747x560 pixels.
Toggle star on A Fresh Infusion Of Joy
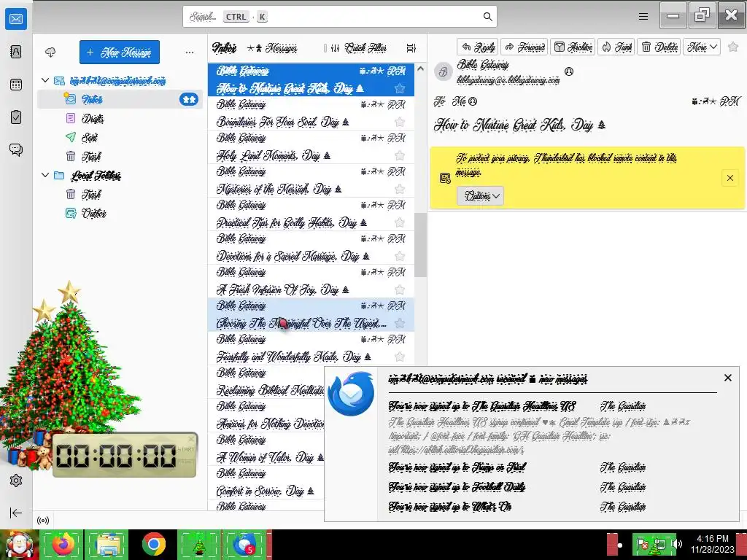click(x=400, y=289)
